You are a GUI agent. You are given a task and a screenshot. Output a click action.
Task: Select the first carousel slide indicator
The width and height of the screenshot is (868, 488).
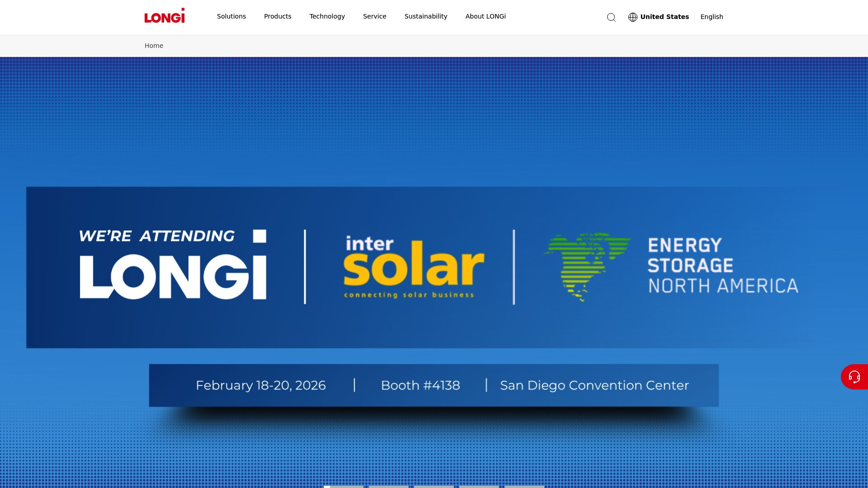pos(344,486)
